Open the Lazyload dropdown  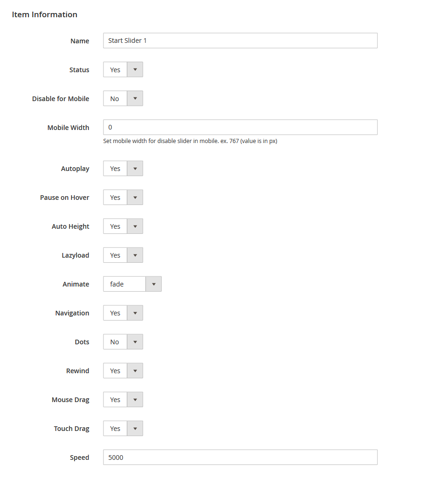pos(123,255)
